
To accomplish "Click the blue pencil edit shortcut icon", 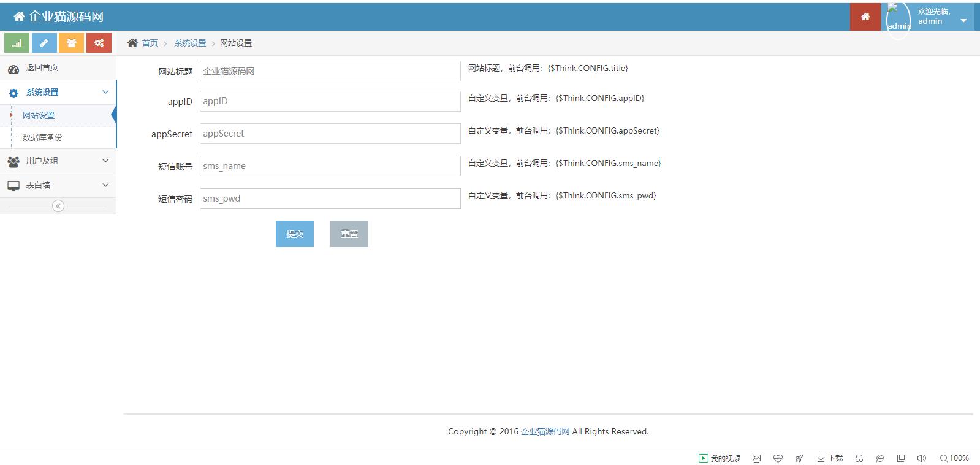I will coord(44,43).
